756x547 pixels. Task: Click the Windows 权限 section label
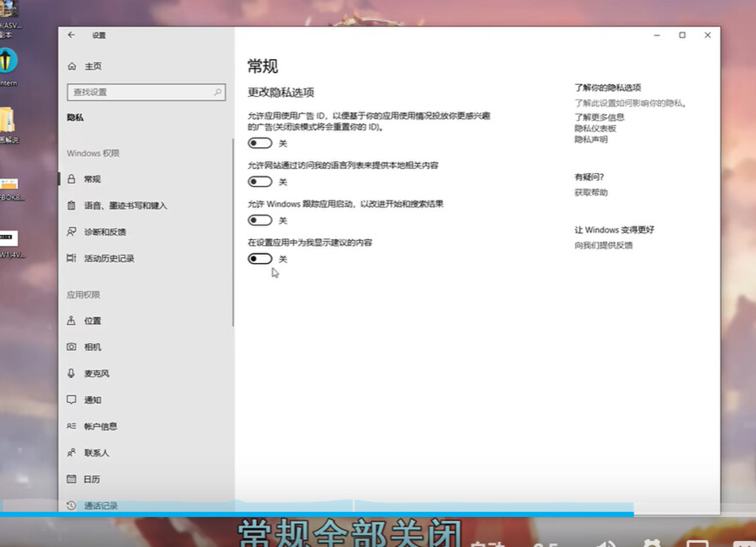point(93,153)
